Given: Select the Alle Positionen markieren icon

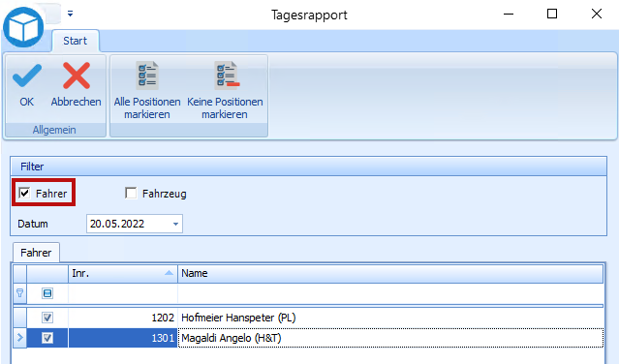Looking at the screenshot, I should [x=147, y=76].
